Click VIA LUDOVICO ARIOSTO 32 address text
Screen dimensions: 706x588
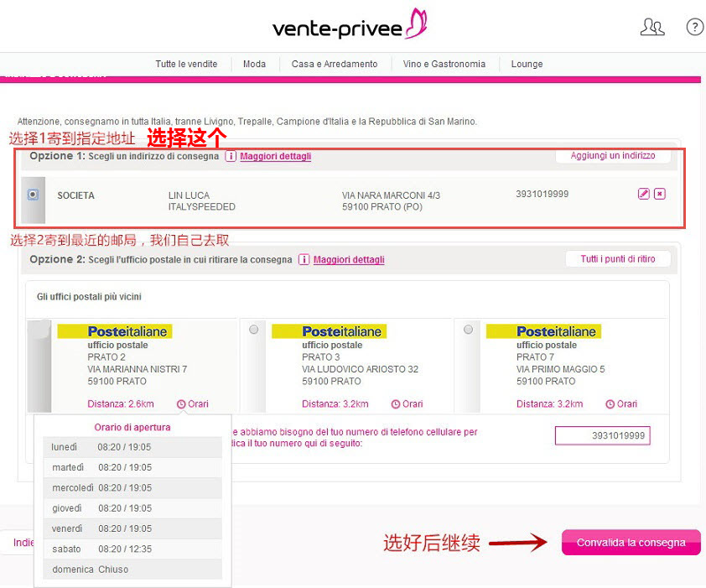pos(361,369)
